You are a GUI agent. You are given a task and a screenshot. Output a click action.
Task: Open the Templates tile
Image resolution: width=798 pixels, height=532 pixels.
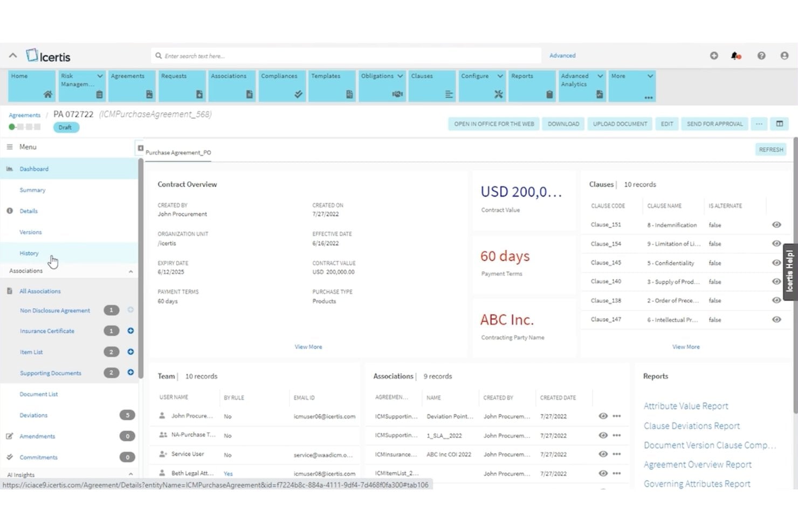tap(332, 86)
